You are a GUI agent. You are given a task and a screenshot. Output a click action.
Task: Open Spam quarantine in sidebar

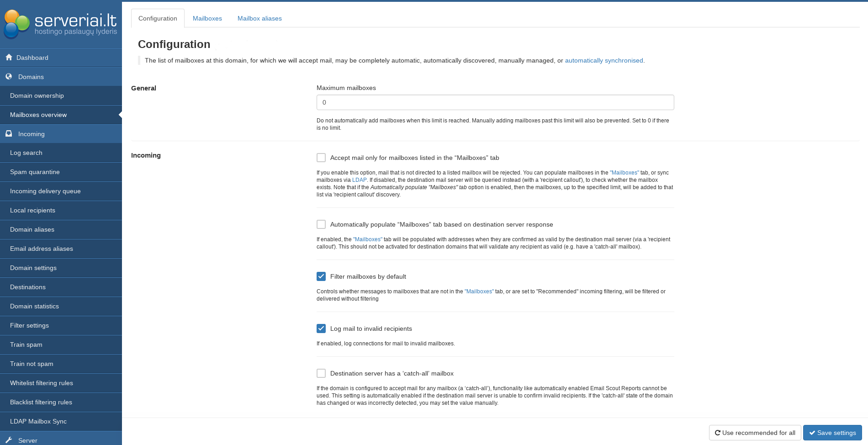35,172
